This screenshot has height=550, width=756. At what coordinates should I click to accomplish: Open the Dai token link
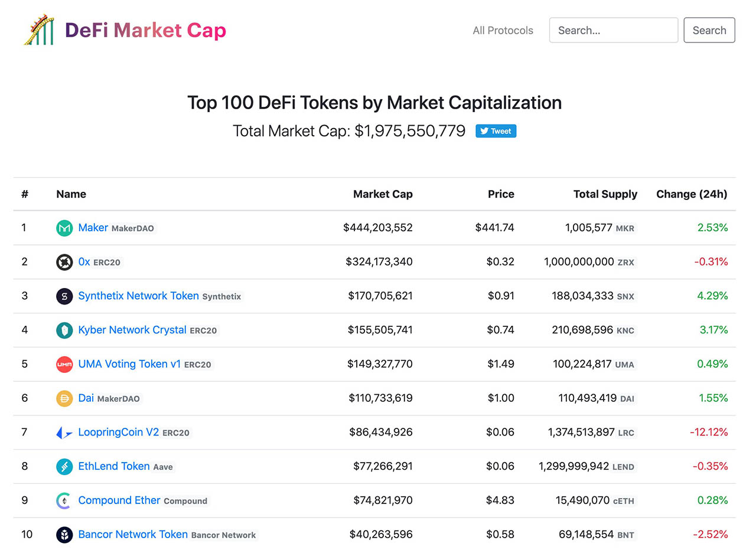click(86, 398)
